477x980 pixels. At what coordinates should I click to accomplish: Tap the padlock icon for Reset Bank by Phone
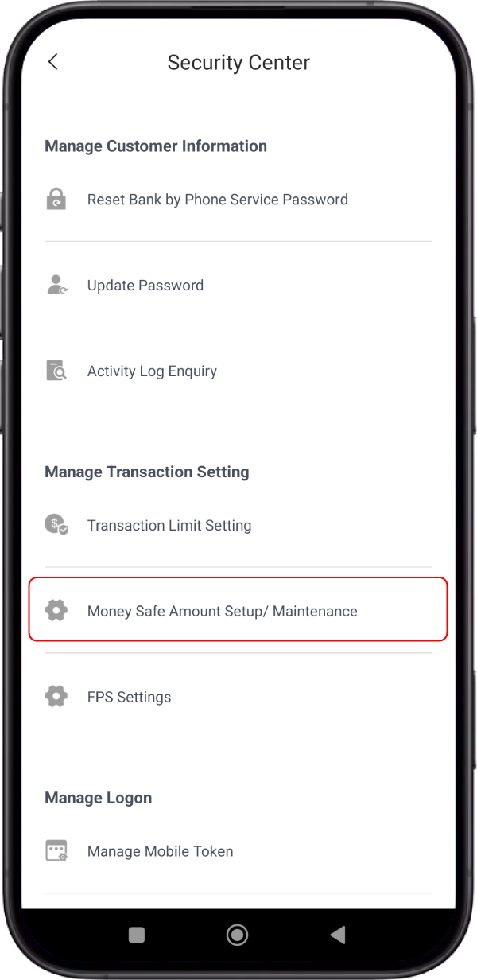pos(56,200)
